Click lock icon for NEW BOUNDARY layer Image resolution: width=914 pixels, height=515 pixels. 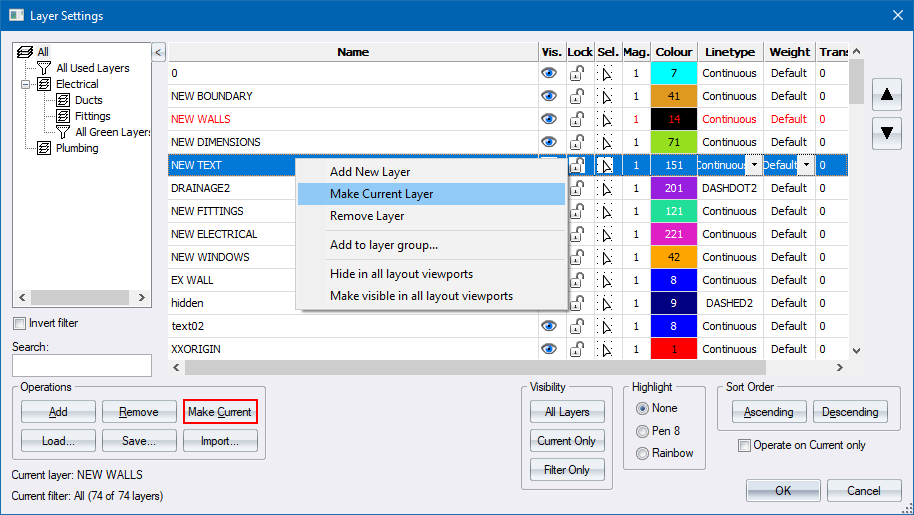(578, 96)
